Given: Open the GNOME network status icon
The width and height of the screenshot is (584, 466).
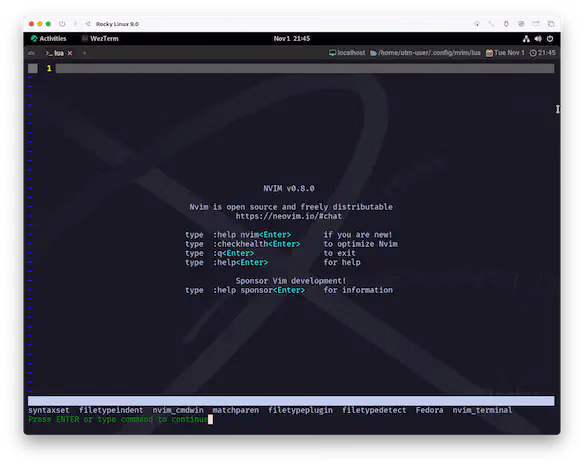Looking at the screenshot, I should click(x=526, y=39).
